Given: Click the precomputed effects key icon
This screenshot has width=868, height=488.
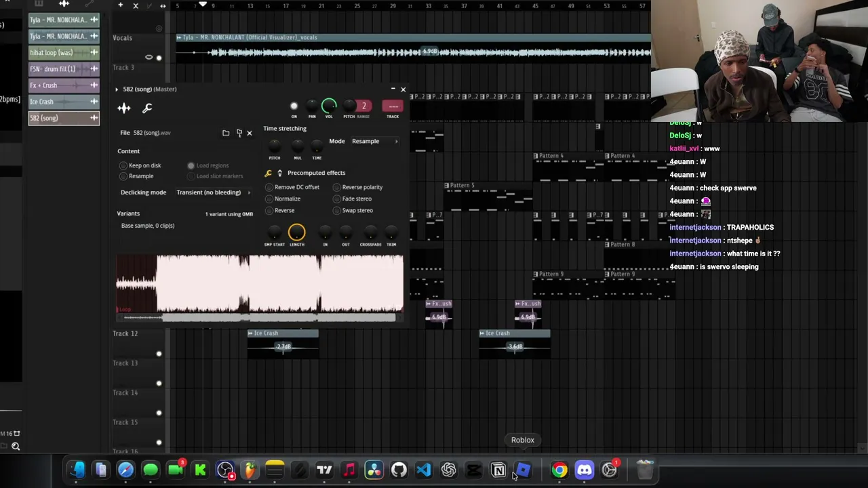Looking at the screenshot, I should [x=269, y=174].
